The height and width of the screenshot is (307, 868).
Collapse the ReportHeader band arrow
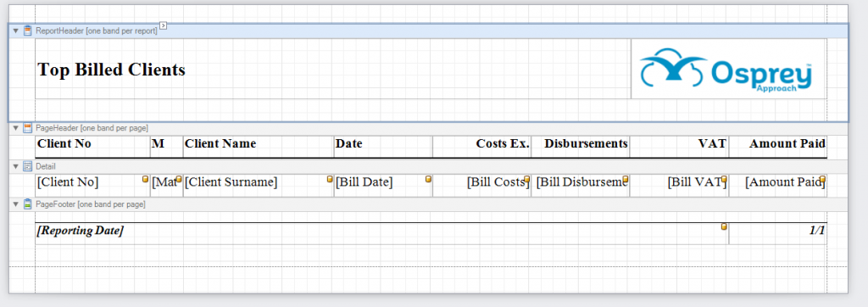point(16,31)
